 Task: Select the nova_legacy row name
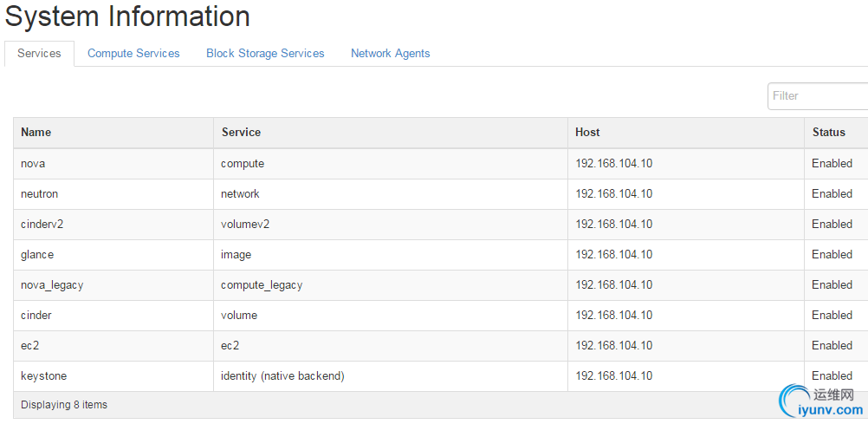pyautogui.click(x=52, y=284)
